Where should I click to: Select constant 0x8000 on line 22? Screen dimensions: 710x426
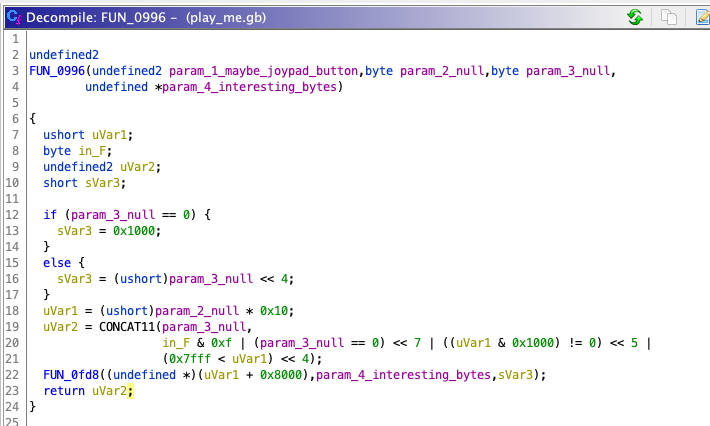tap(281, 375)
